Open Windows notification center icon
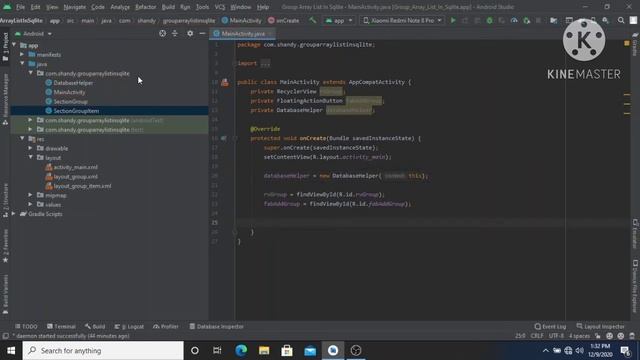Screen dimensions: 640x360 [x=625, y=351]
